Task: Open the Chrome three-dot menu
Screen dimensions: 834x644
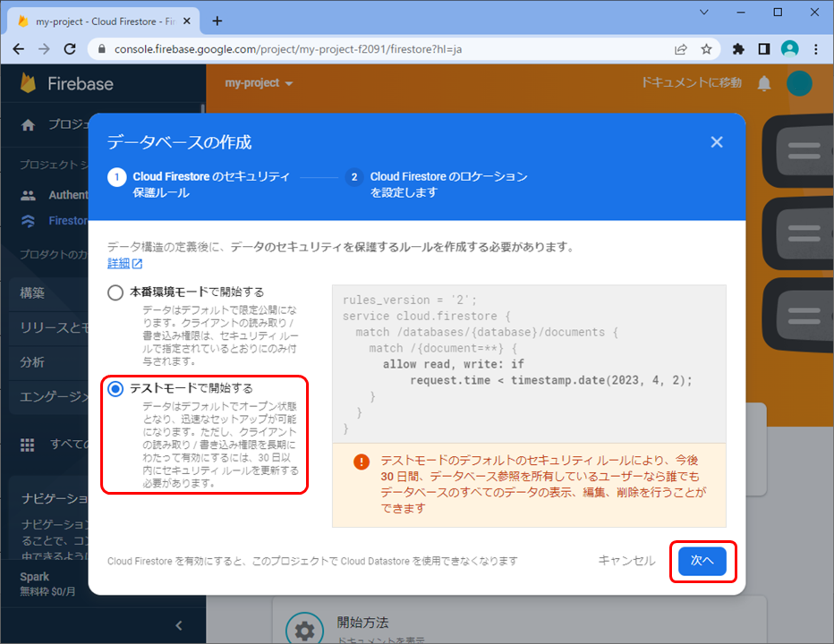Action: tap(816, 50)
